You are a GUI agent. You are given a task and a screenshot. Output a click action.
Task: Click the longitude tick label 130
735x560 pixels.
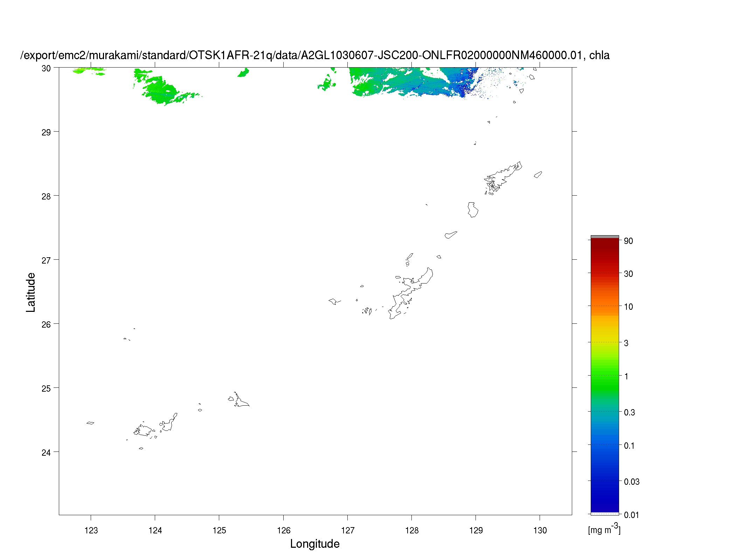click(x=540, y=531)
